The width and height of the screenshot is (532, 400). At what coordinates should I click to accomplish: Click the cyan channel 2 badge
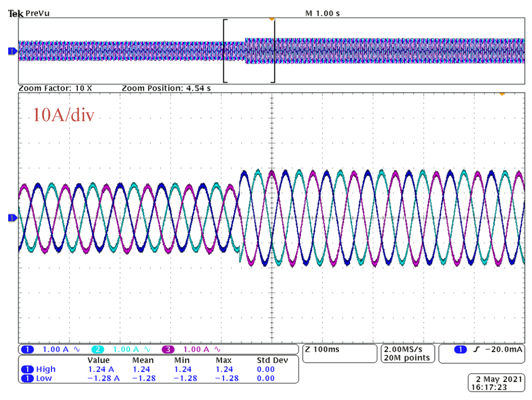click(x=98, y=350)
